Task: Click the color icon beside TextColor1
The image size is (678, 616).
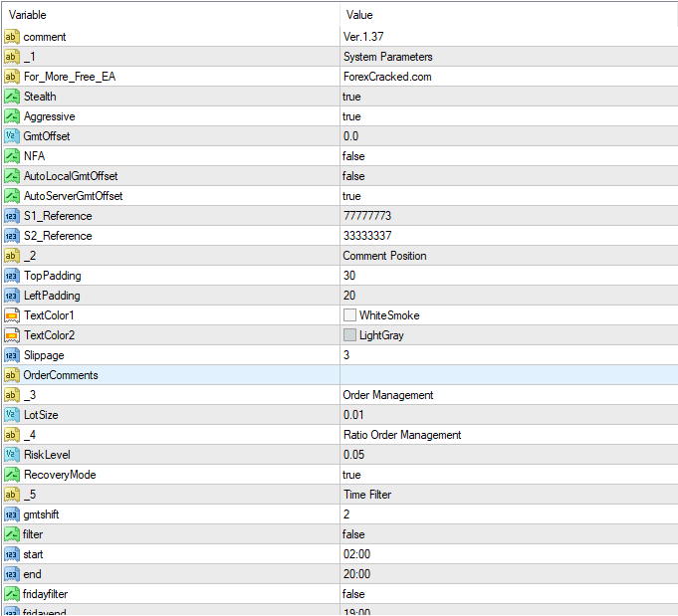Action: [12, 315]
